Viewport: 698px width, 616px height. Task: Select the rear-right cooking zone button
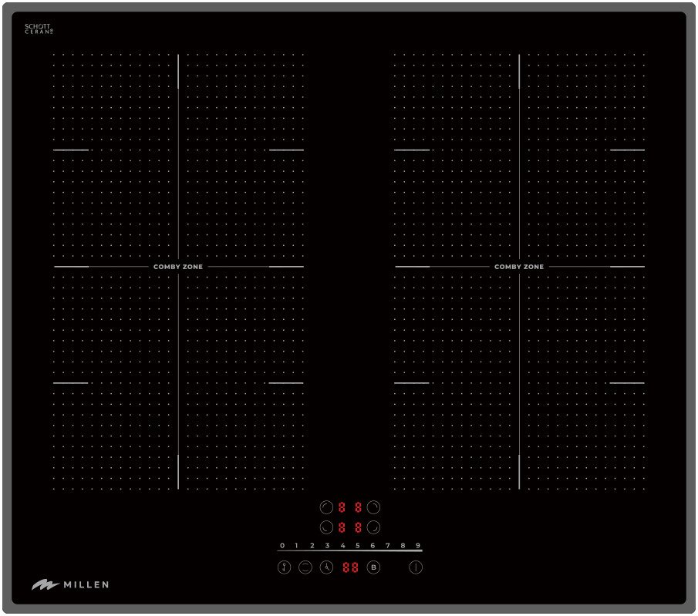(x=373, y=507)
